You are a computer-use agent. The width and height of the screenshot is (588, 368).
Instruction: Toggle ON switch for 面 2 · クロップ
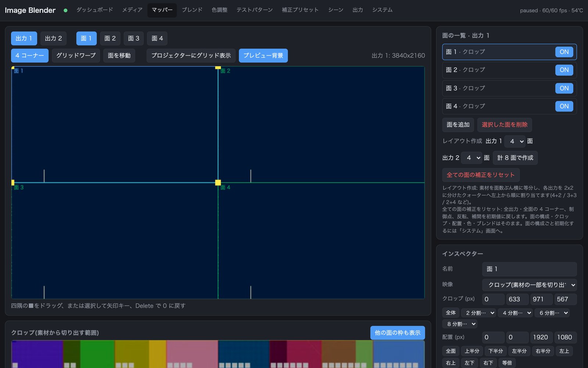tap(564, 70)
